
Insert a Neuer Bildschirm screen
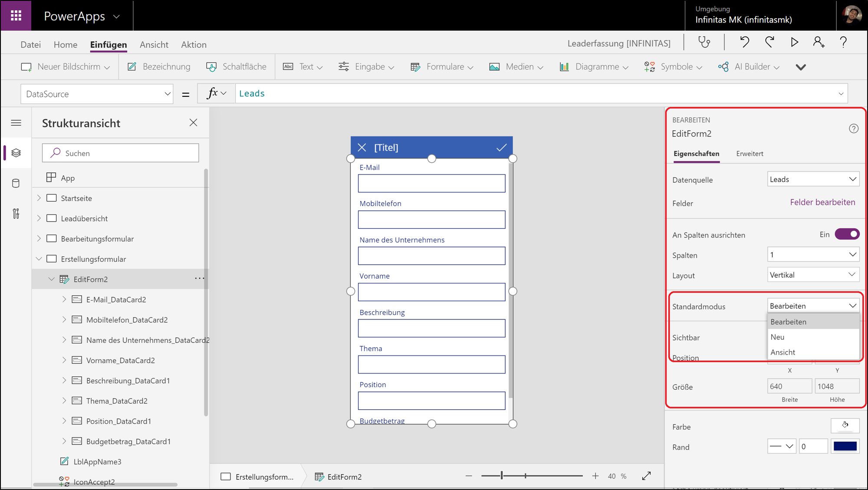(x=64, y=66)
